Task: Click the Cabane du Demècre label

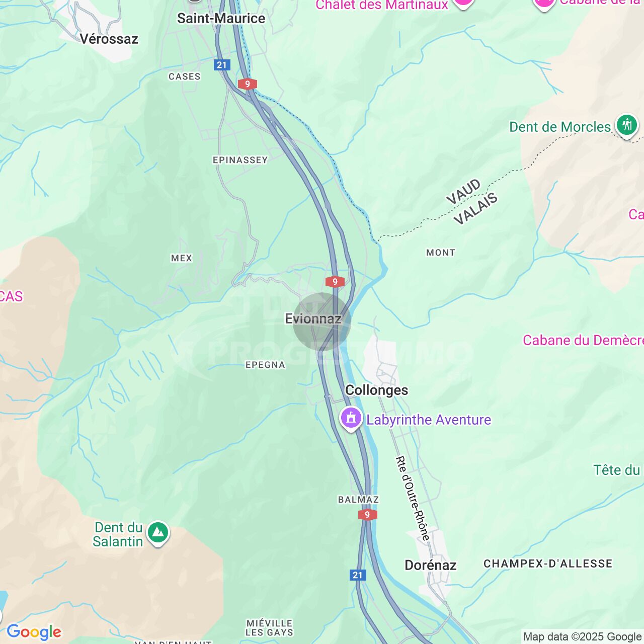Action: (583, 340)
